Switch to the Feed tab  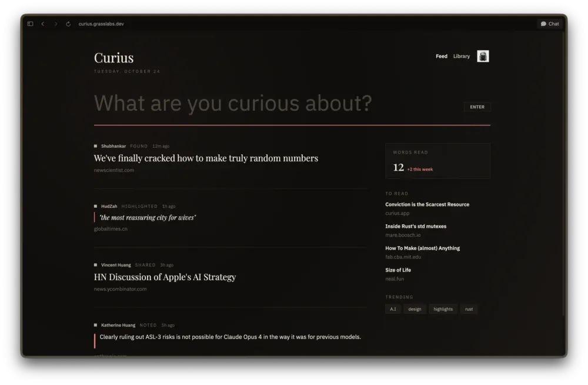[442, 56]
